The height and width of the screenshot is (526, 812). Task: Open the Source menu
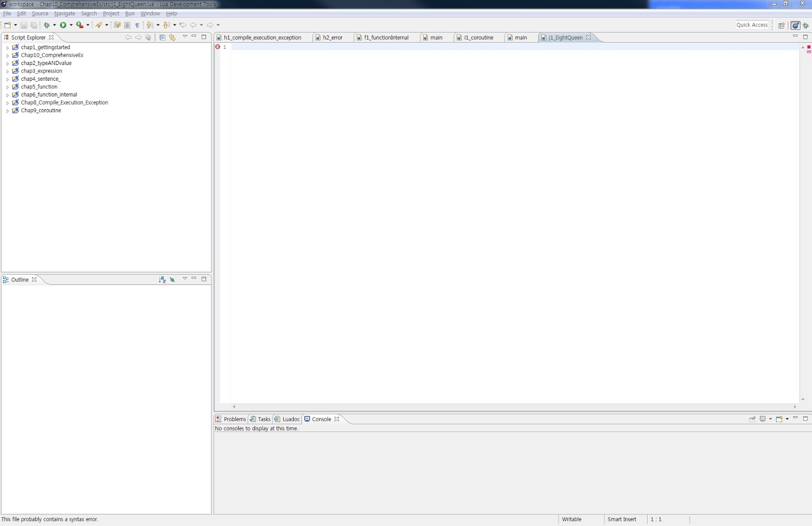coord(40,14)
